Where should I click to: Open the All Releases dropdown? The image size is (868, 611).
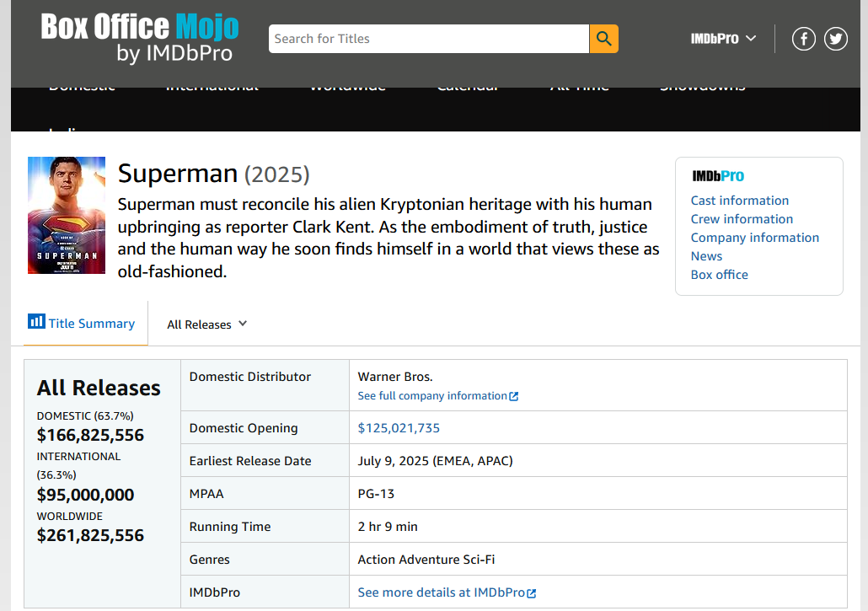[207, 324]
